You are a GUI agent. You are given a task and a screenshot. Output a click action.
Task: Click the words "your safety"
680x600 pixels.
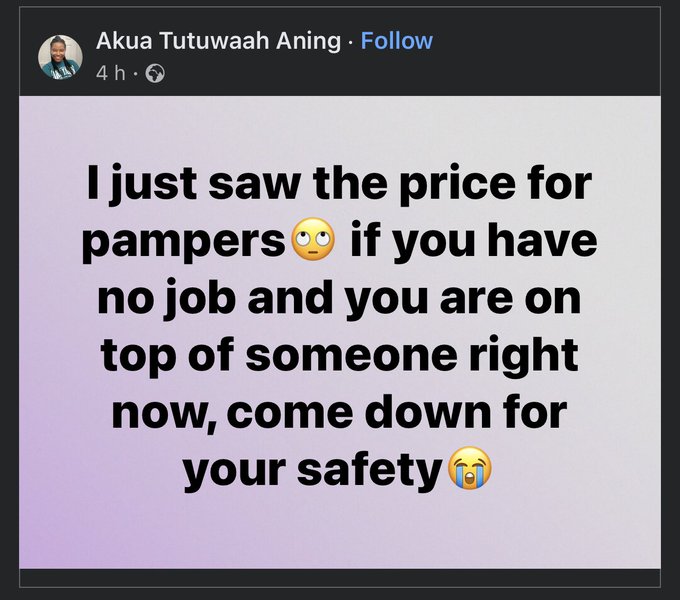pos(312,470)
